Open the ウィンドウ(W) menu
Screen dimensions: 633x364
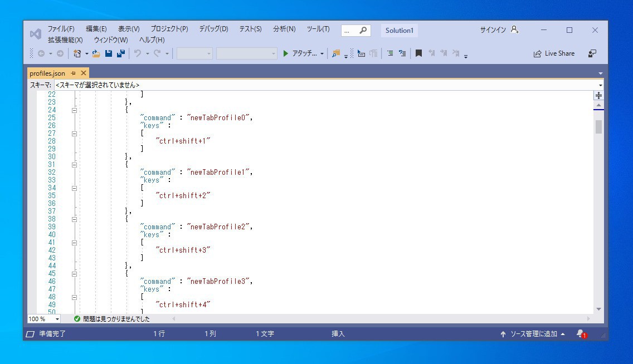(111, 40)
